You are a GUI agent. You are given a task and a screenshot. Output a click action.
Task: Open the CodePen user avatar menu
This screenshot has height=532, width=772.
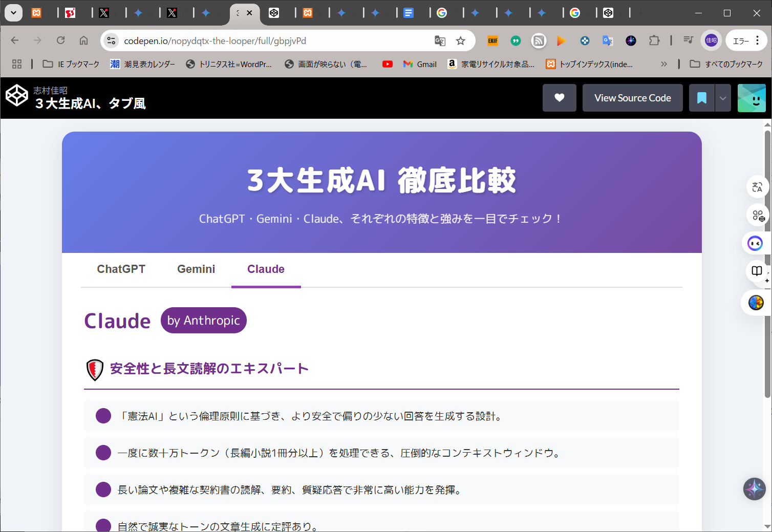pyautogui.click(x=752, y=98)
